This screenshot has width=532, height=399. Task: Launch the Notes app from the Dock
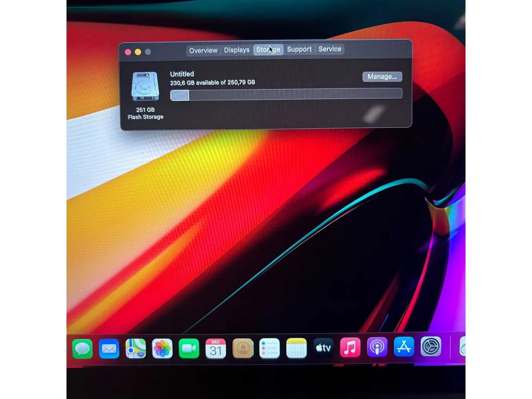[296, 348]
